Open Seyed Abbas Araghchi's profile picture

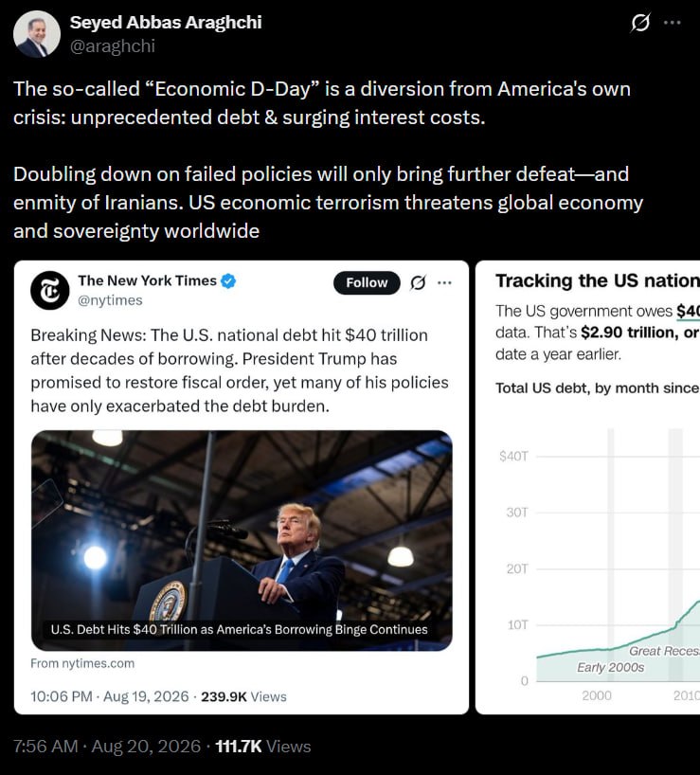click(x=37, y=33)
